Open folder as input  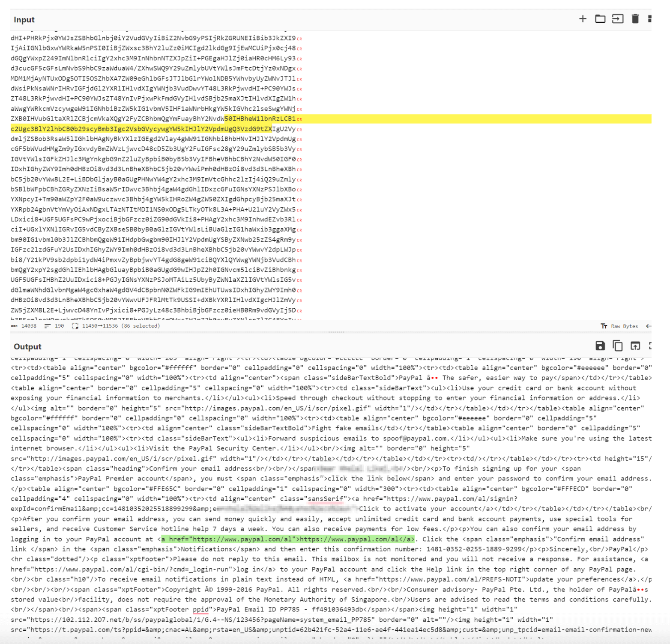tap(600, 19)
